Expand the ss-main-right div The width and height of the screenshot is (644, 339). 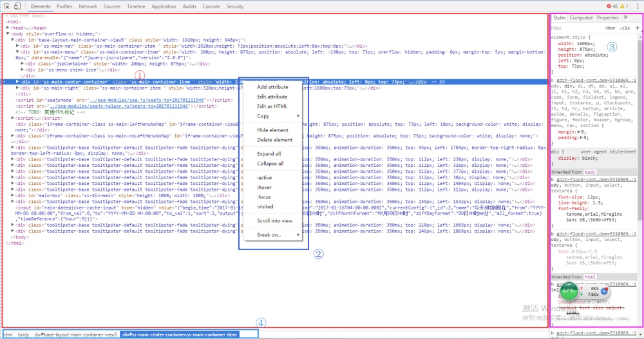[17, 88]
